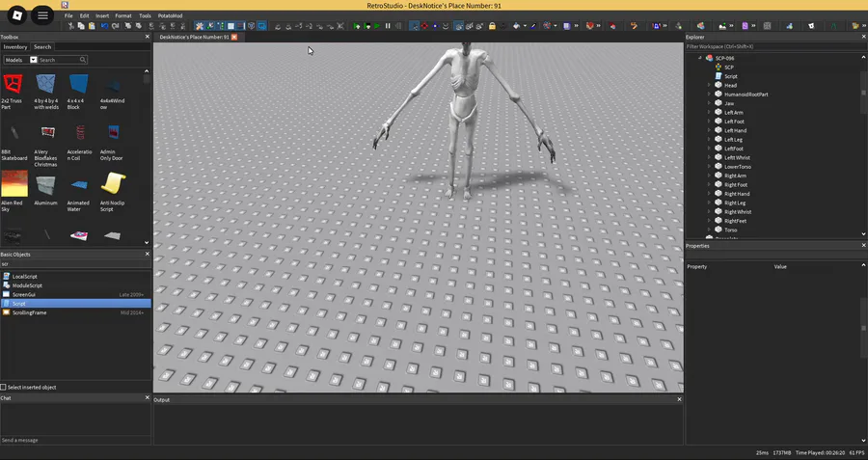This screenshot has width=868, height=460.
Task: Toggle Select inserted object checkbox
Action: point(3,388)
